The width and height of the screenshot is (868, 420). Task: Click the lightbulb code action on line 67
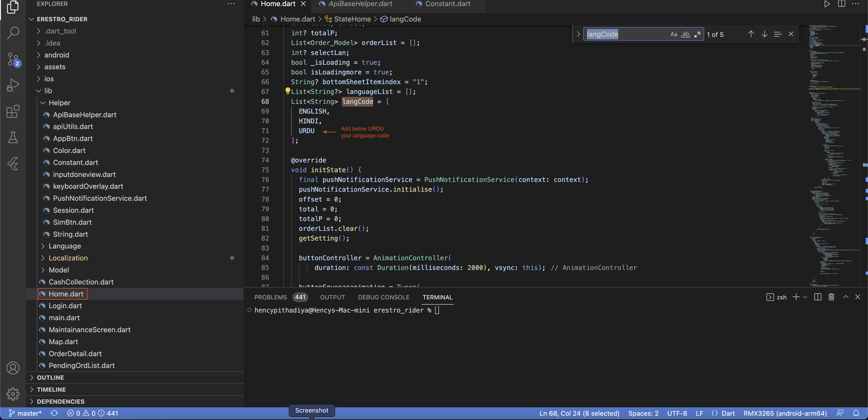pos(288,91)
